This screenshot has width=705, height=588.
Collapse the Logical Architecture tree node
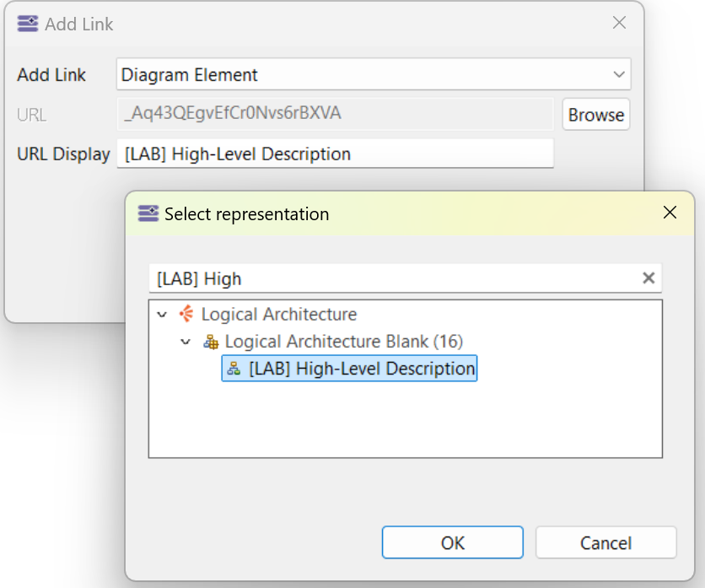click(163, 315)
